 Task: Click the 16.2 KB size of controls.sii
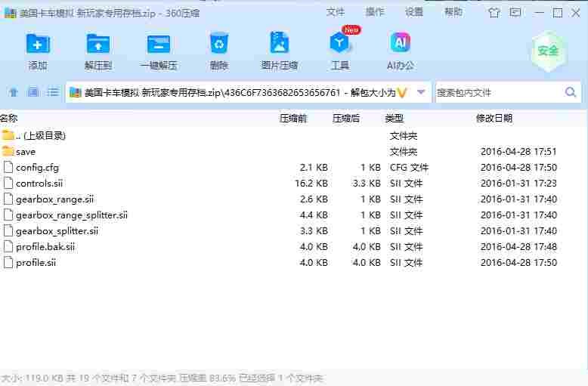[x=311, y=184]
